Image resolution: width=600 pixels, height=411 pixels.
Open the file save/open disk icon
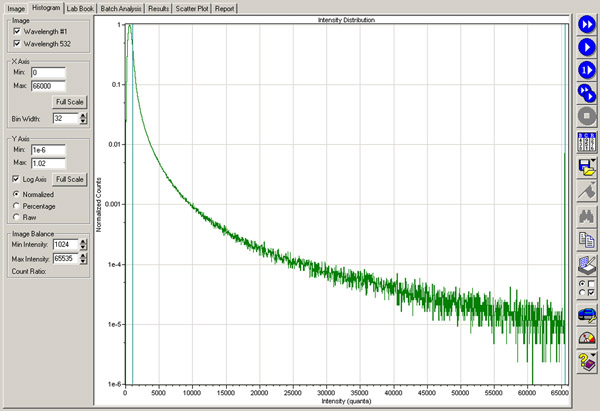pos(585,167)
